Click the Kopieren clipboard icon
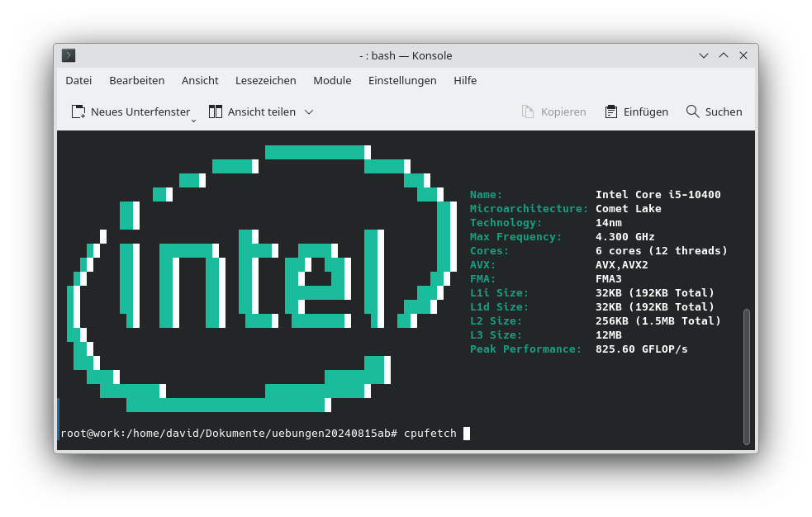This screenshot has height=517, width=812. [x=526, y=111]
